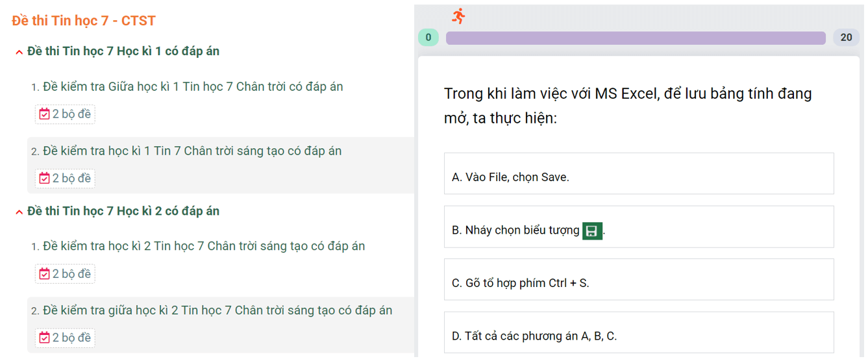Click the total questions badge showing 20
The width and height of the screenshot is (868, 361).
(x=846, y=38)
